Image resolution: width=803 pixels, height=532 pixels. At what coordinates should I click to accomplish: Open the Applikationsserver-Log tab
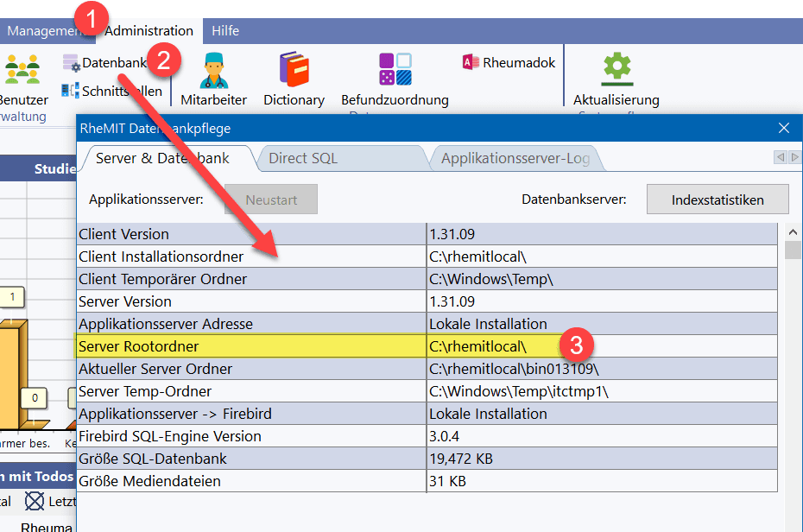click(x=515, y=158)
